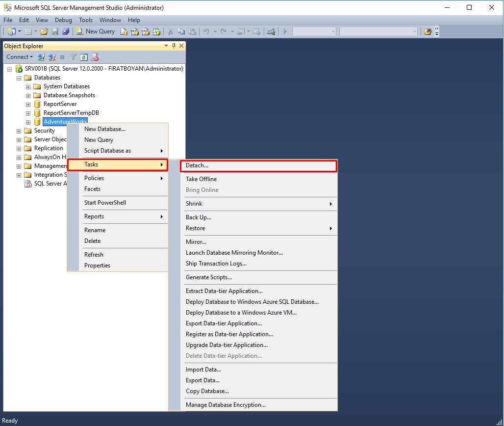Click Connect Object Explorer icon
The height and width of the screenshot is (426, 504).
pos(41,57)
